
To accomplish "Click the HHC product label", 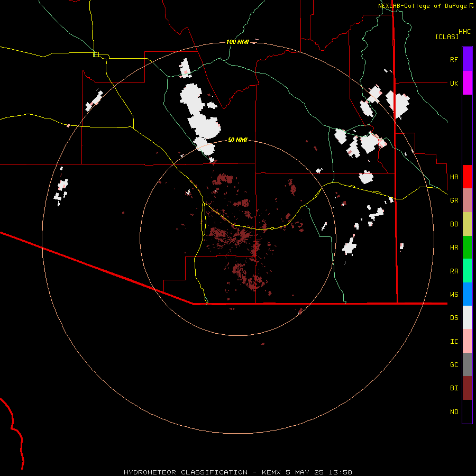I will tap(464, 32).
